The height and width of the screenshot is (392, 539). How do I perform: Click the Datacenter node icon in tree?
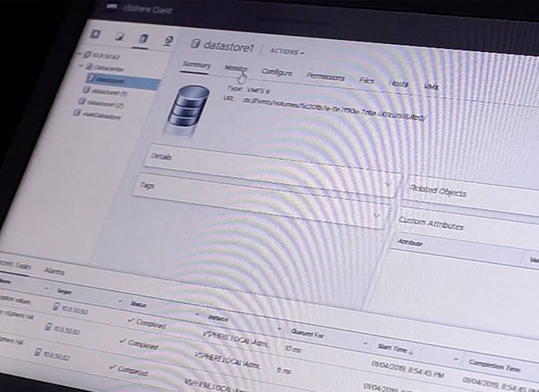click(x=89, y=66)
